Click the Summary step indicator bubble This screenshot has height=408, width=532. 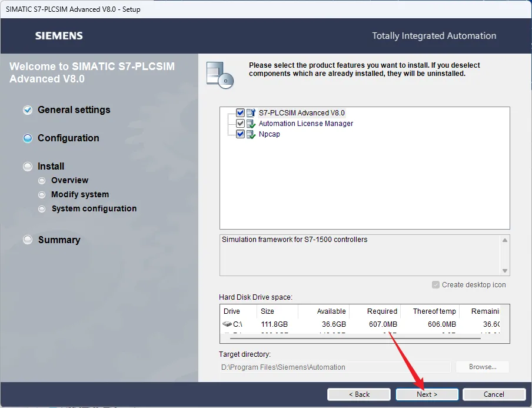(x=28, y=240)
